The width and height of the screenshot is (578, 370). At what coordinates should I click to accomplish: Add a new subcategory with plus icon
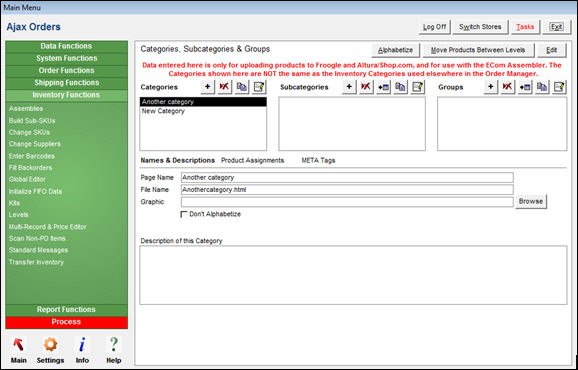tap(349, 87)
